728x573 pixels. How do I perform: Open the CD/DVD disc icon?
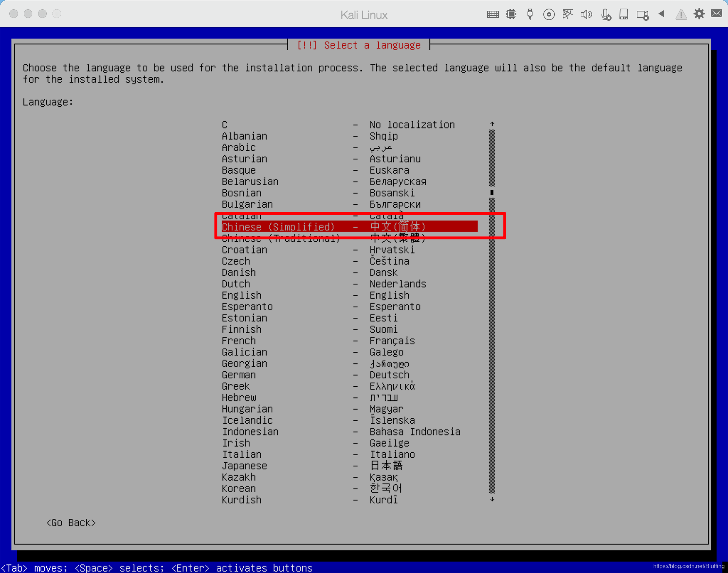click(549, 14)
